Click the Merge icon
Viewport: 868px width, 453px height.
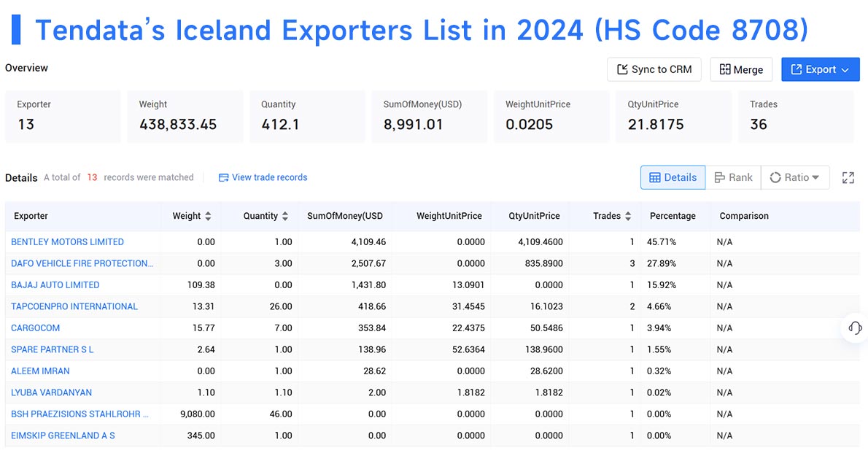coord(726,69)
